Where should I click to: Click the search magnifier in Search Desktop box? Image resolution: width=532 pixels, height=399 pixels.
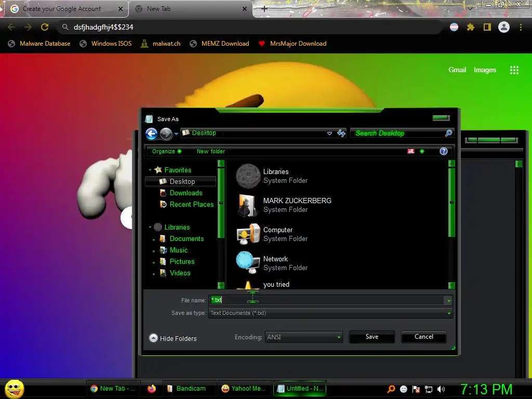(x=448, y=133)
